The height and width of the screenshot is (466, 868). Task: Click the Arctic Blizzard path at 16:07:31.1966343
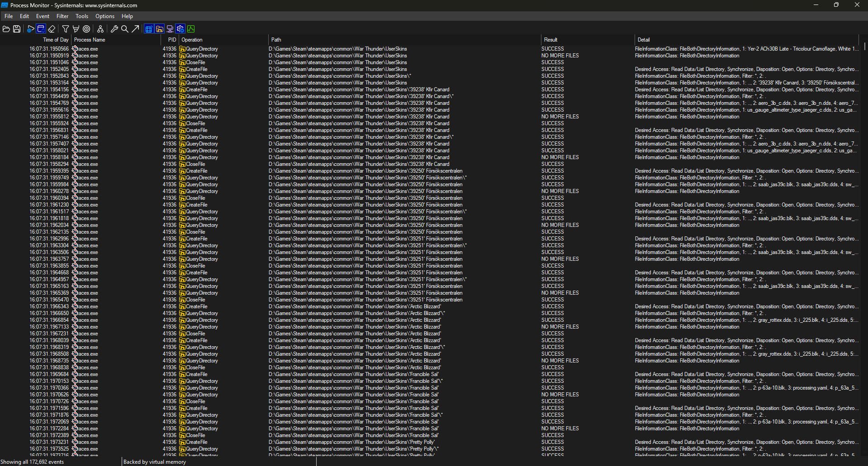click(355, 306)
